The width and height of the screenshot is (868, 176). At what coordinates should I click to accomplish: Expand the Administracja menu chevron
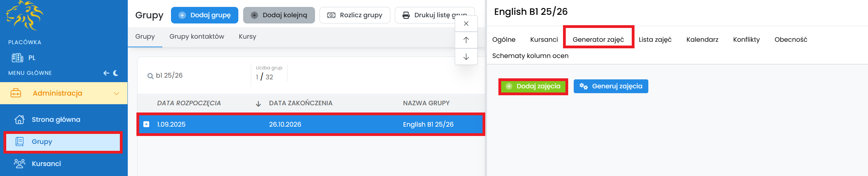point(116,94)
